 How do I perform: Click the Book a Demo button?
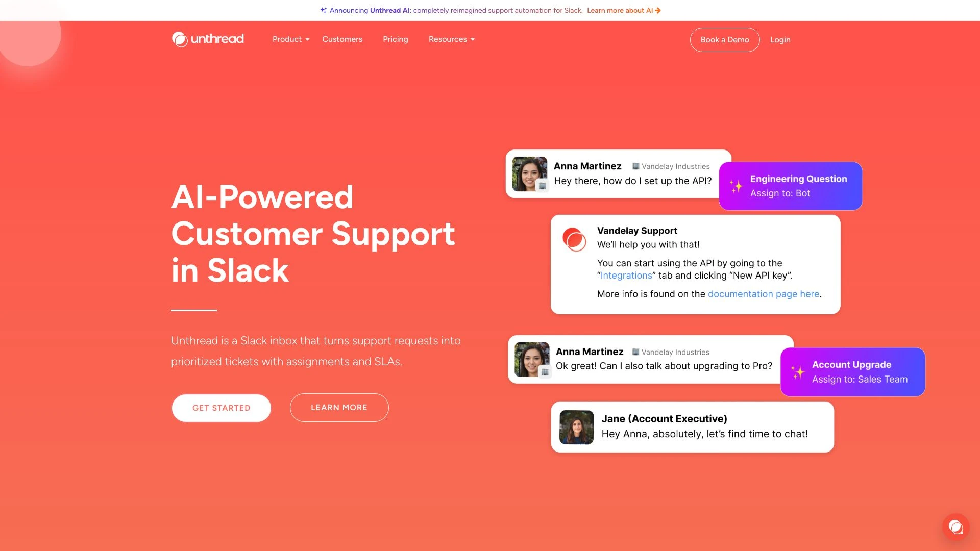[x=724, y=39]
